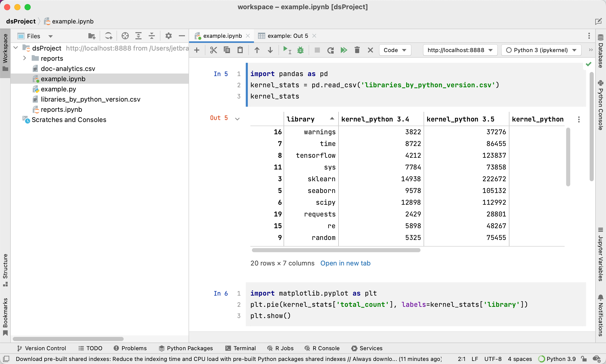Click the delete cell icon (trash bin)
The height and width of the screenshot is (364, 606).
357,51
